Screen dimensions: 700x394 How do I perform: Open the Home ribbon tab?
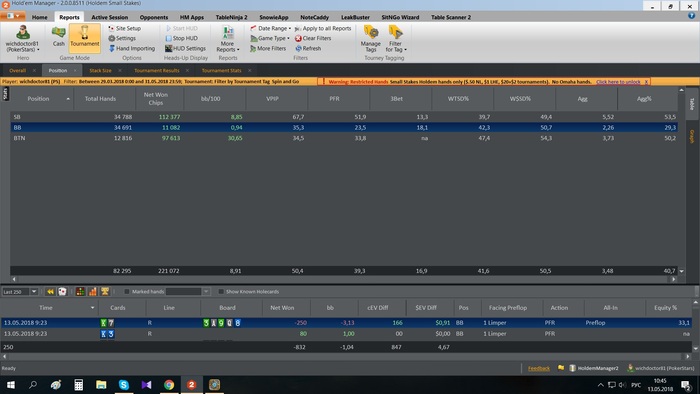pyautogui.click(x=39, y=17)
